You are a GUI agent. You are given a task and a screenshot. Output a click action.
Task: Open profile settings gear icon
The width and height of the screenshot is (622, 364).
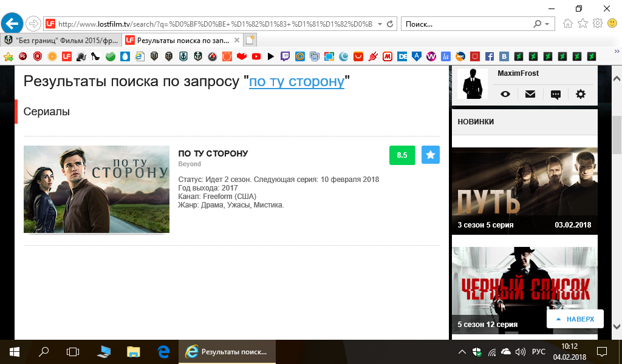pyautogui.click(x=581, y=94)
